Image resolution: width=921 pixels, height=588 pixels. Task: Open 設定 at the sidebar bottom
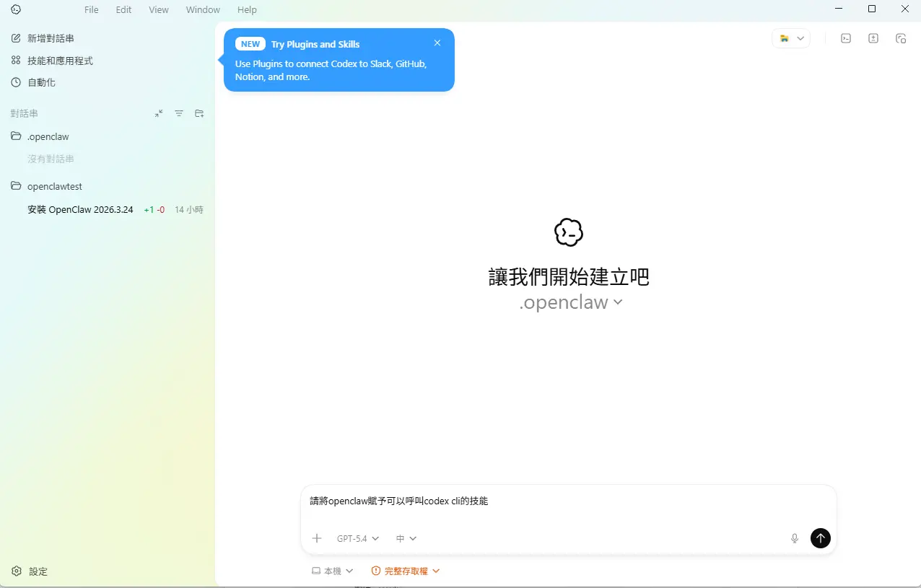pyautogui.click(x=38, y=571)
